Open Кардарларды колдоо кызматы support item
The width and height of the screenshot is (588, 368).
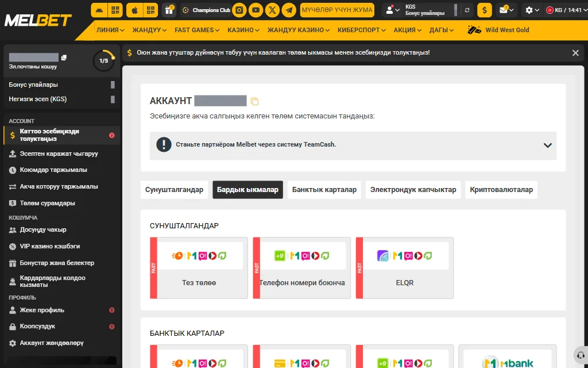coord(61,281)
